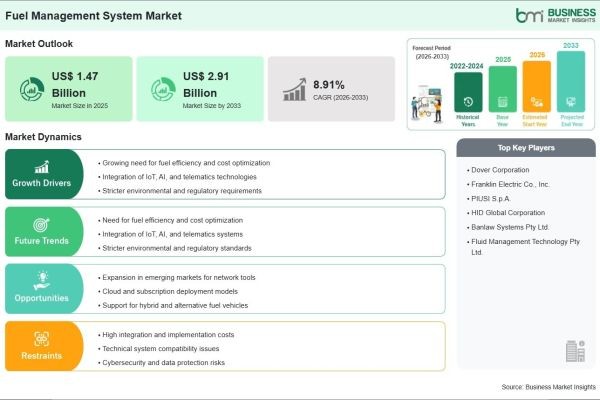The height and width of the screenshot is (400, 600).
Task: Click 'High integration and implementation costs'
Action: (x=166, y=335)
